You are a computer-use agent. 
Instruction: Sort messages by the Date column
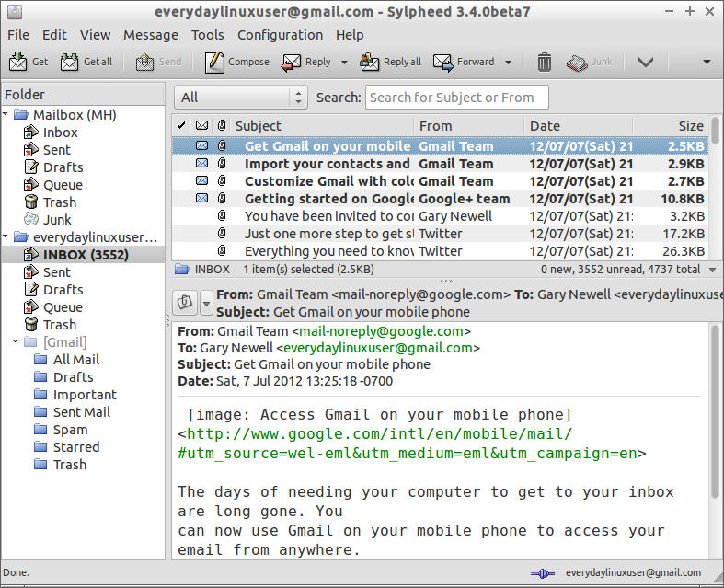[579, 126]
